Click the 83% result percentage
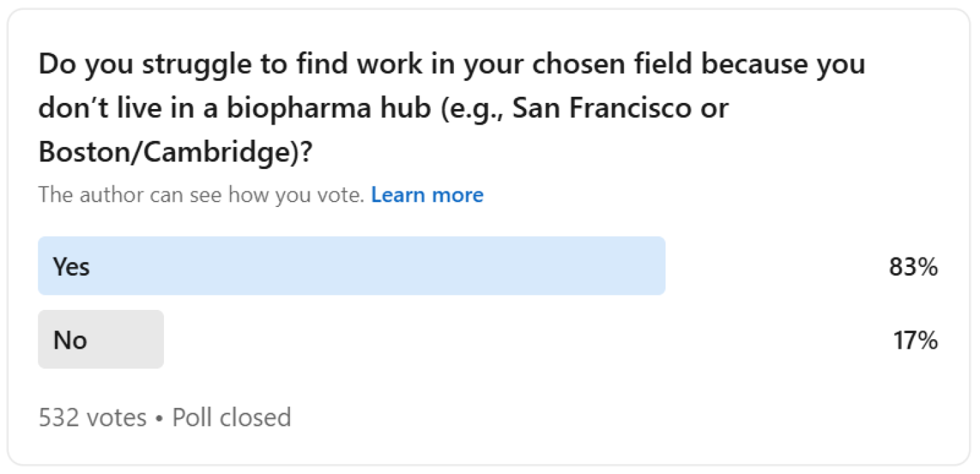980x474 pixels. [x=913, y=267]
